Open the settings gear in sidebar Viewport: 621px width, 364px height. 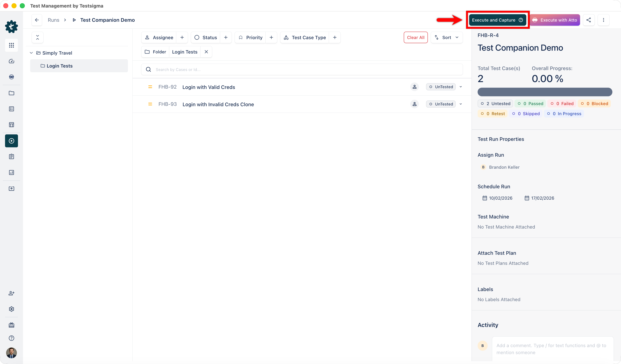(x=11, y=309)
